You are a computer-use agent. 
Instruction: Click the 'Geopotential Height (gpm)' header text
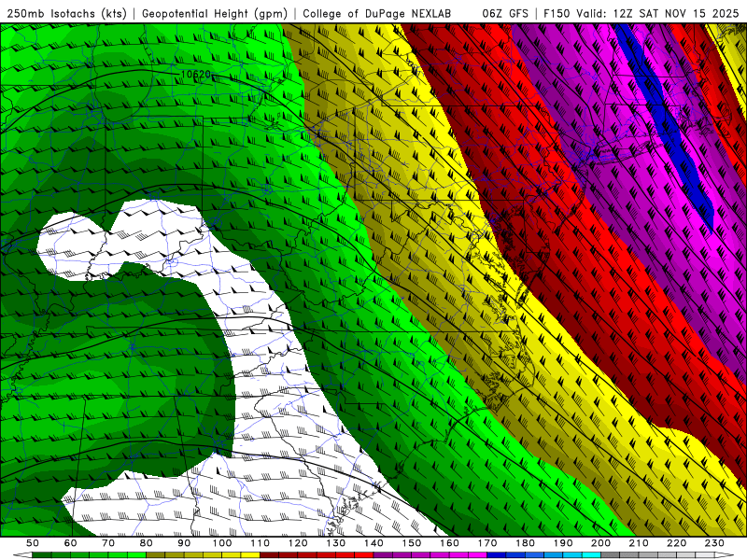click(x=215, y=14)
